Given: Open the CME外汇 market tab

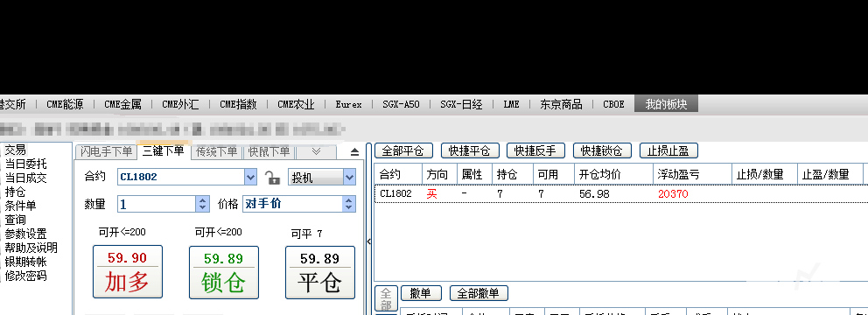Looking at the screenshot, I should pos(180,104).
